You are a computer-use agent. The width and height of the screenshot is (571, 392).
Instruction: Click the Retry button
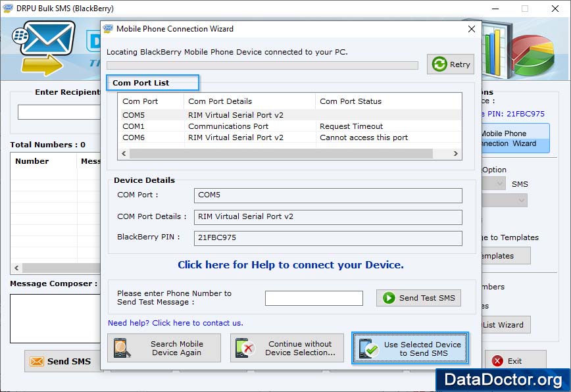451,64
